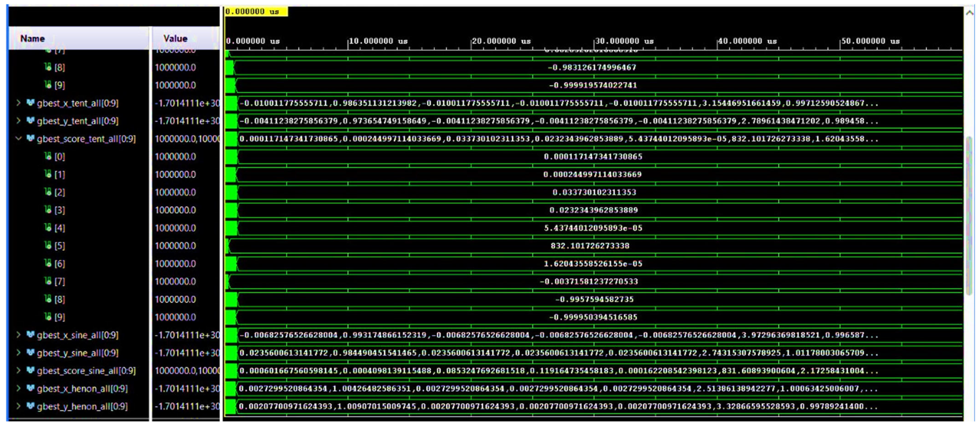Image resolution: width=980 pixels, height=427 pixels.
Task: Click the tent score element [0] signal icon
Action: 48,156
